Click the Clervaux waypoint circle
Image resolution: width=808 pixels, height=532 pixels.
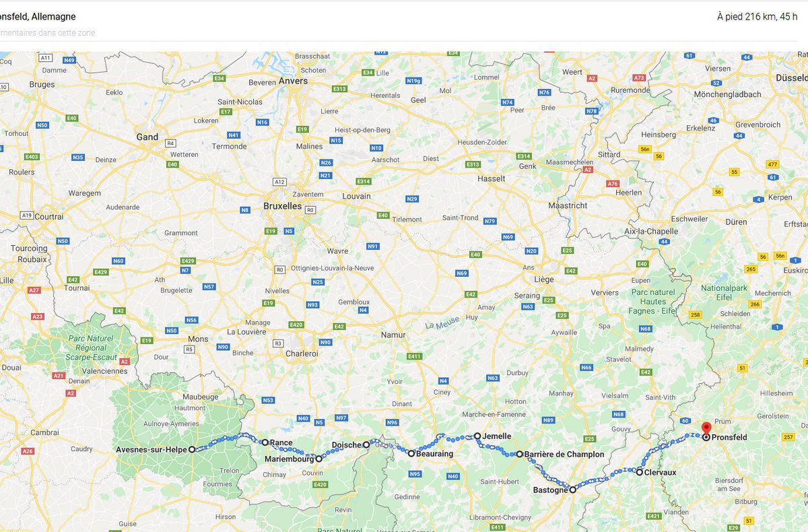point(639,472)
